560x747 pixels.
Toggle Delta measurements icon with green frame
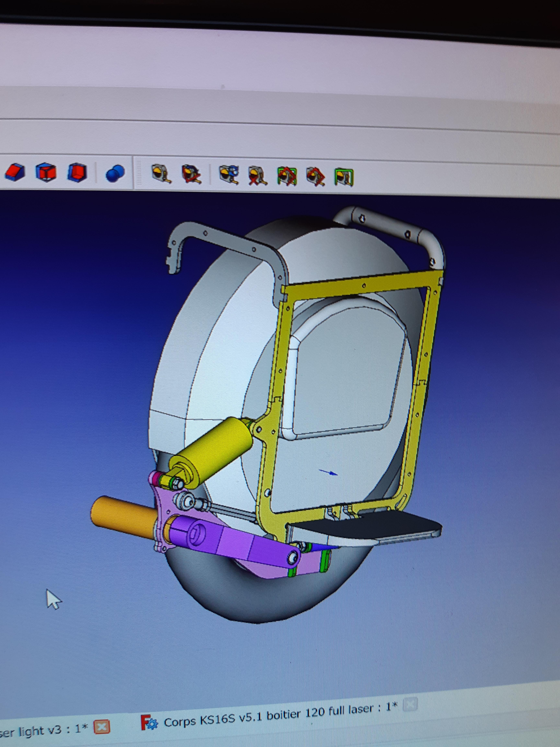point(344,177)
